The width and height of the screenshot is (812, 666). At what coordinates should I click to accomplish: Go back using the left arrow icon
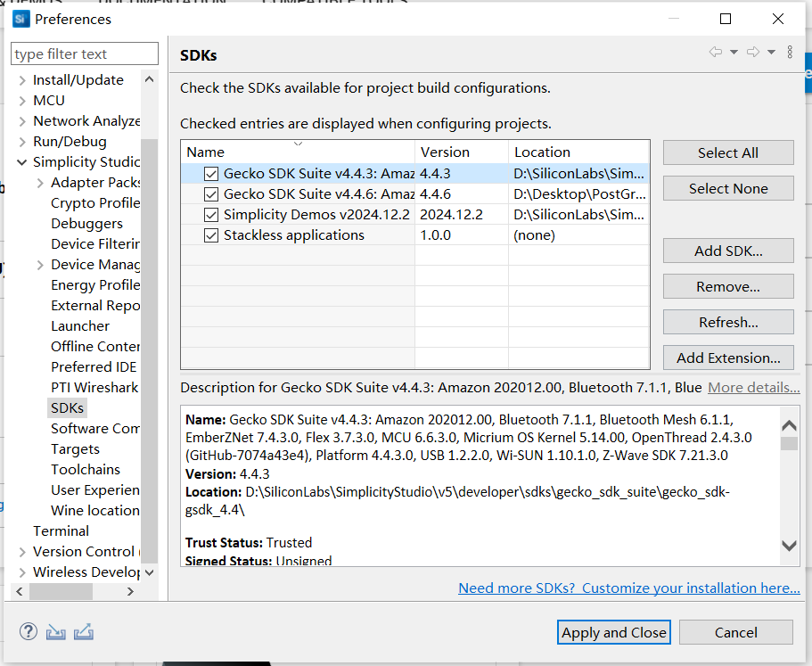point(716,52)
